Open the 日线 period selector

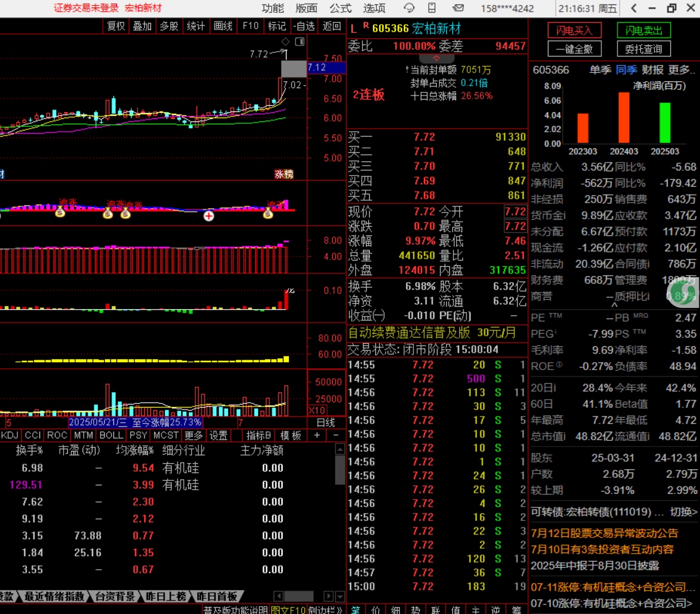326,422
